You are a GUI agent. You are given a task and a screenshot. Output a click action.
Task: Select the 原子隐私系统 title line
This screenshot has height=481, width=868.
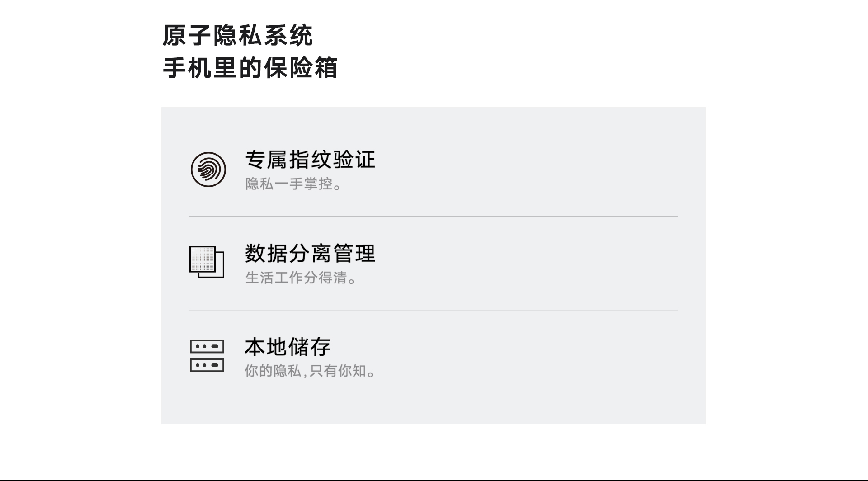237,36
